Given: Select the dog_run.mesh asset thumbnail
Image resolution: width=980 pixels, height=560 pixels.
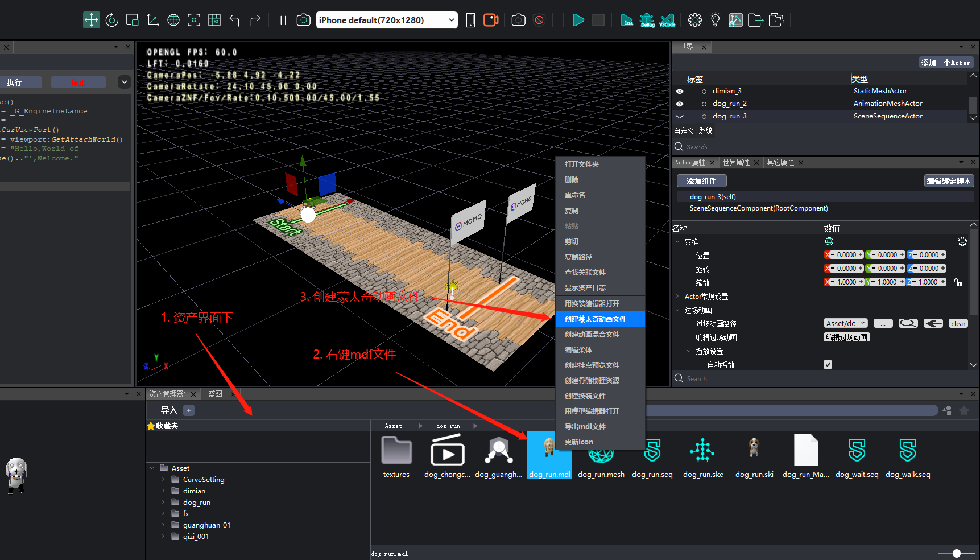Looking at the screenshot, I should 601,457.
